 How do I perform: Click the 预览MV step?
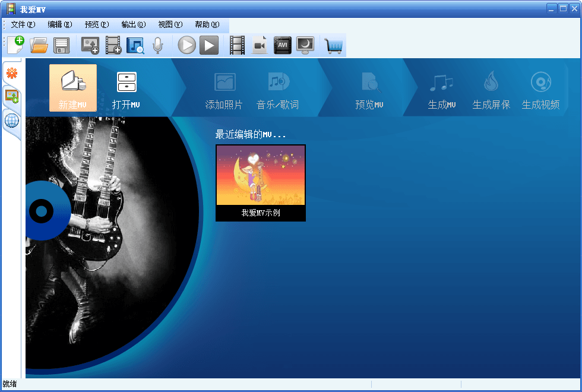coord(369,91)
